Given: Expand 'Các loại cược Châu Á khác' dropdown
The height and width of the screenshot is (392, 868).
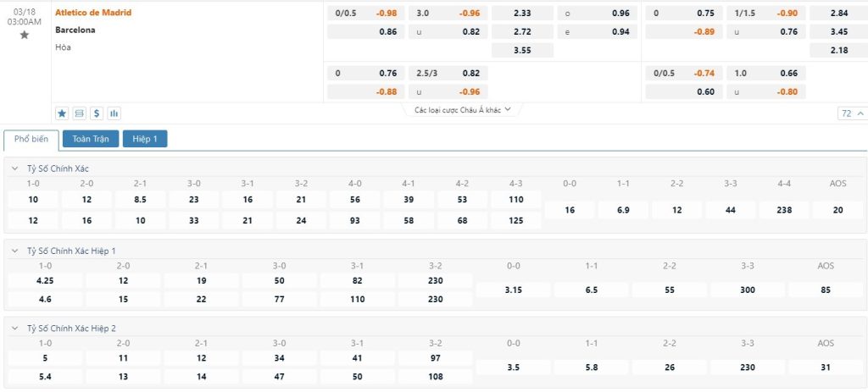Looking at the screenshot, I should (x=462, y=110).
